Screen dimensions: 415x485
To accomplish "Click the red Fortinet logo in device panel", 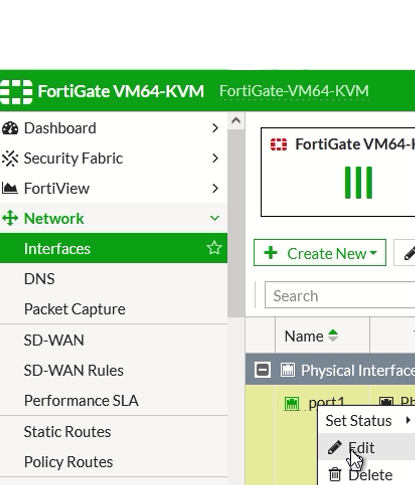I will coord(279,144).
